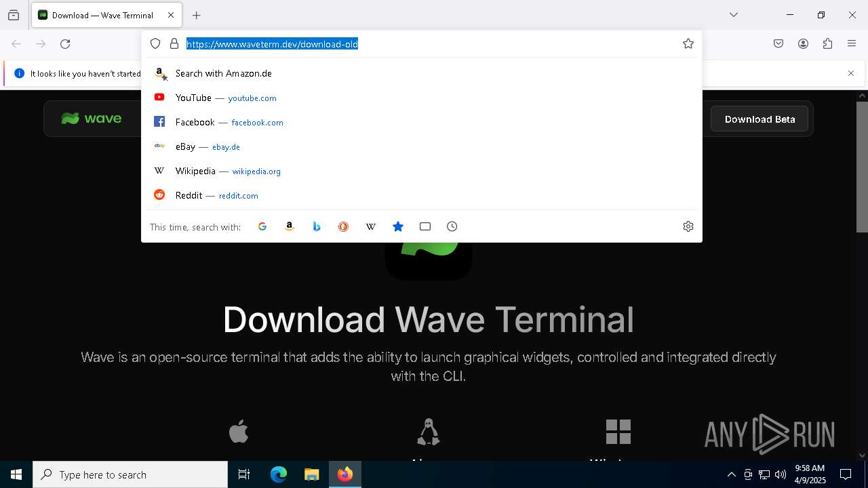Open Extensions puzzle icon

click(x=827, y=44)
